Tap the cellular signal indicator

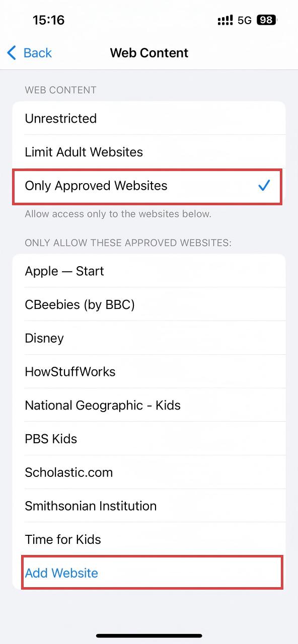click(225, 20)
